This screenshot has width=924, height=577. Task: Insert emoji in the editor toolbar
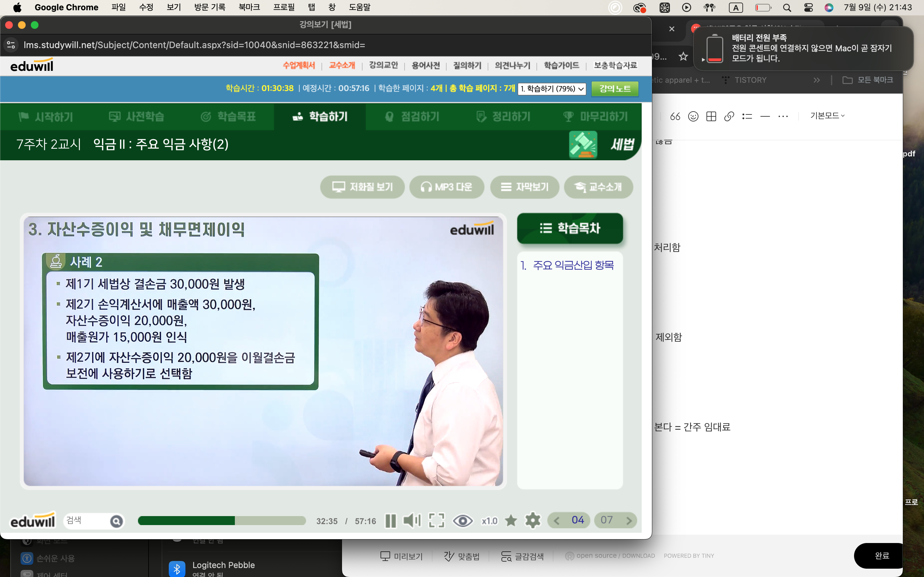[x=693, y=116]
